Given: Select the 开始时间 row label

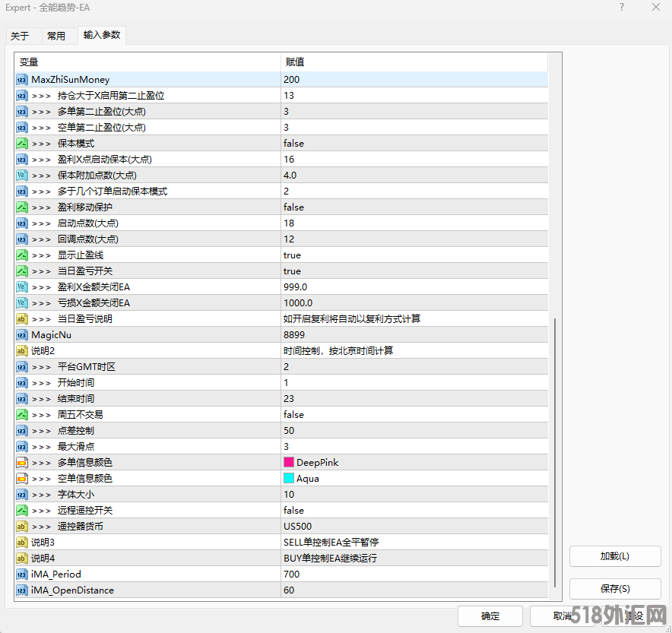Looking at the screenshot, I should 76,383.
